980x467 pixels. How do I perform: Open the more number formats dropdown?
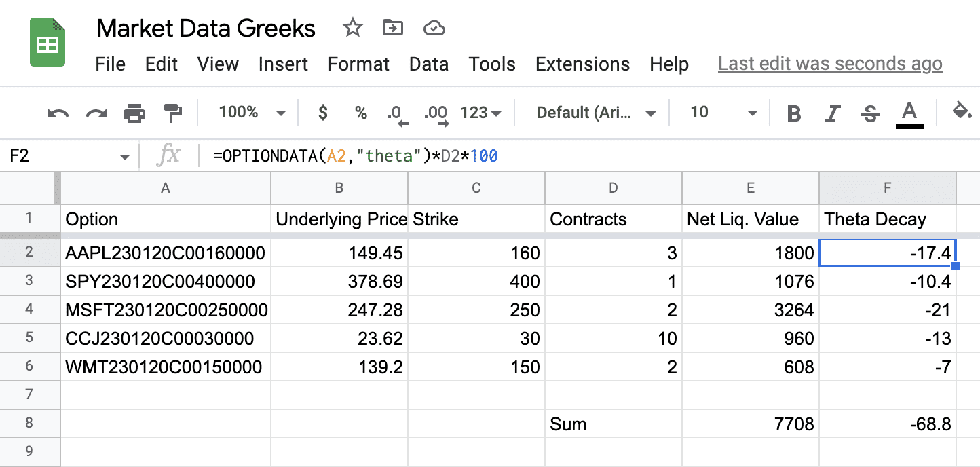click(x=480, y=113)
